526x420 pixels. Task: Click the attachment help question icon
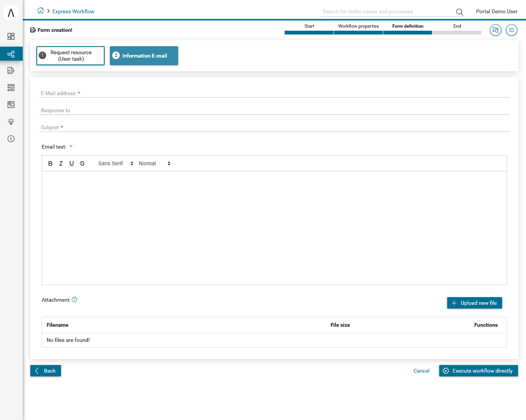(75, 299)
